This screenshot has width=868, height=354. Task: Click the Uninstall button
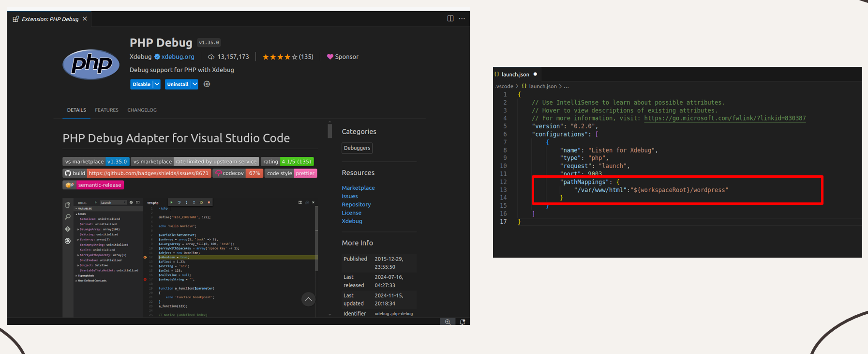(178, 84)
